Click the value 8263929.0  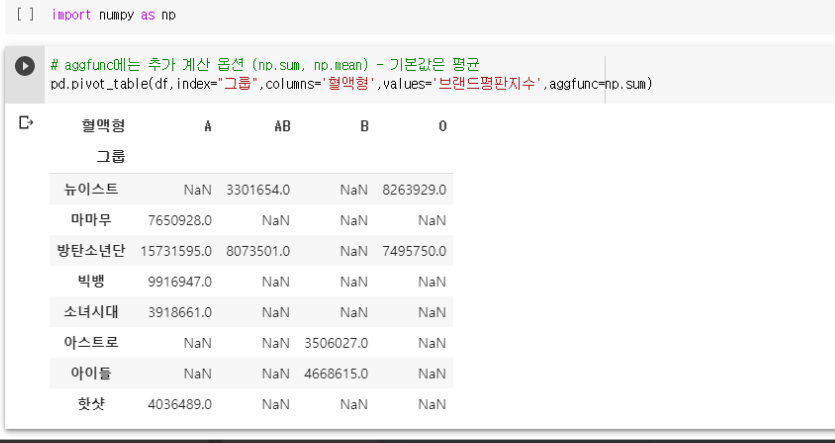pyautogui.click(x=414, y=190)
